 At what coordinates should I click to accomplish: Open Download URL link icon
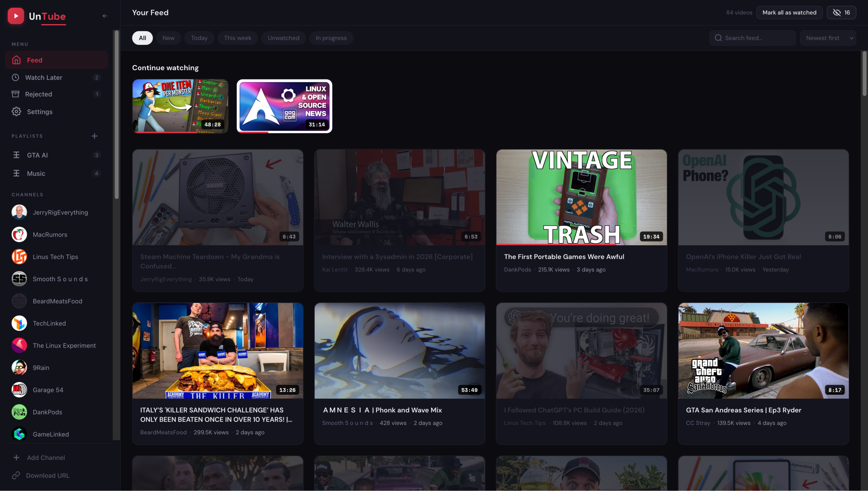click(16, 475)
